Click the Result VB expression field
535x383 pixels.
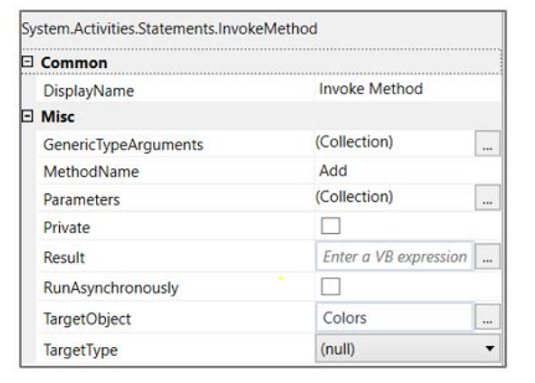[x=394, y=256]
